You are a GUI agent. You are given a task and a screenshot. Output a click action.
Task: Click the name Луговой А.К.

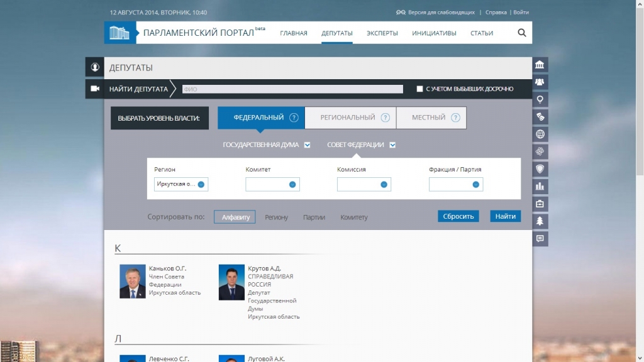coord(266,359)
